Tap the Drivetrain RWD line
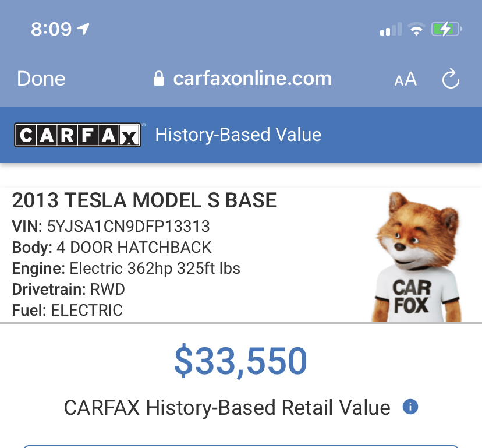The height and width of the screenshot is (448, 482). click(x=69, y=289)
